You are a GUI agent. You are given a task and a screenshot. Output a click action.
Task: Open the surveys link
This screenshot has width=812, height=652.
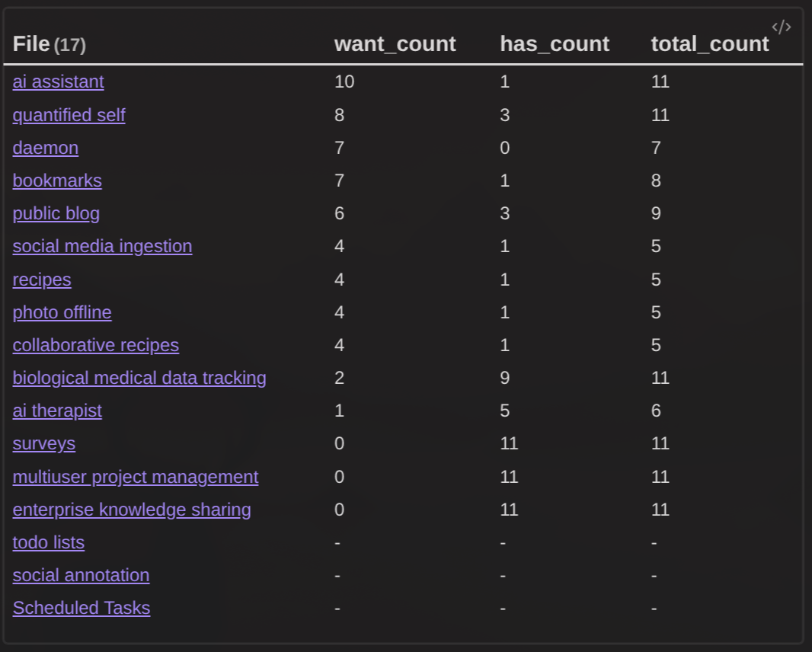coord(44,443)
